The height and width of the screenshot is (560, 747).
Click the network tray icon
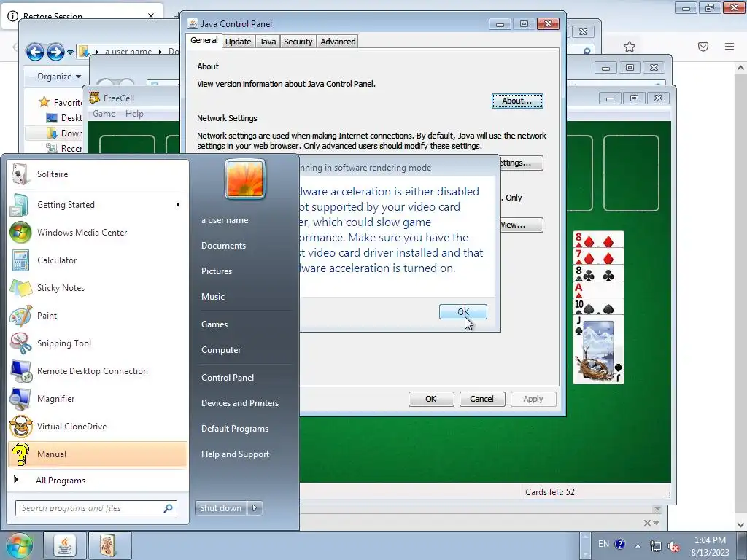click(656, 546)
